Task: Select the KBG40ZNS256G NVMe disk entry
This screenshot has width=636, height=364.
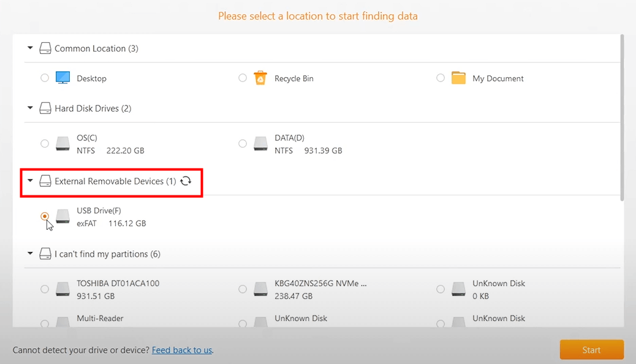Action: 243,289
